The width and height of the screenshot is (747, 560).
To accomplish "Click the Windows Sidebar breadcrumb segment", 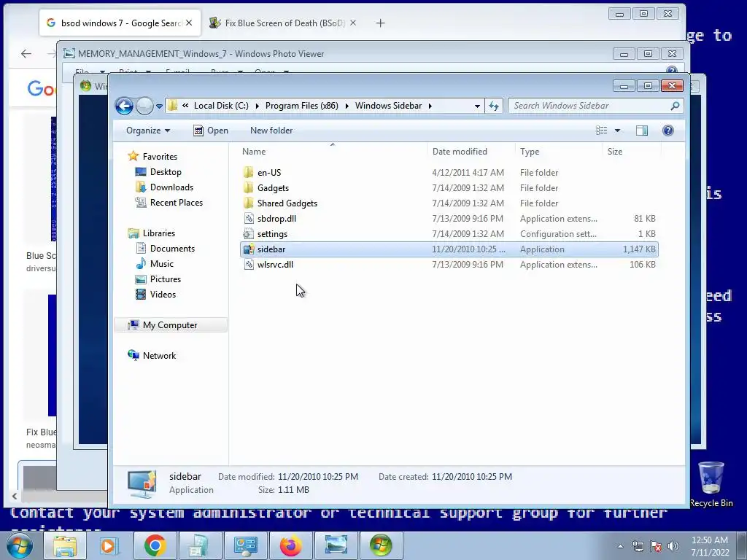I will (388, 106).
